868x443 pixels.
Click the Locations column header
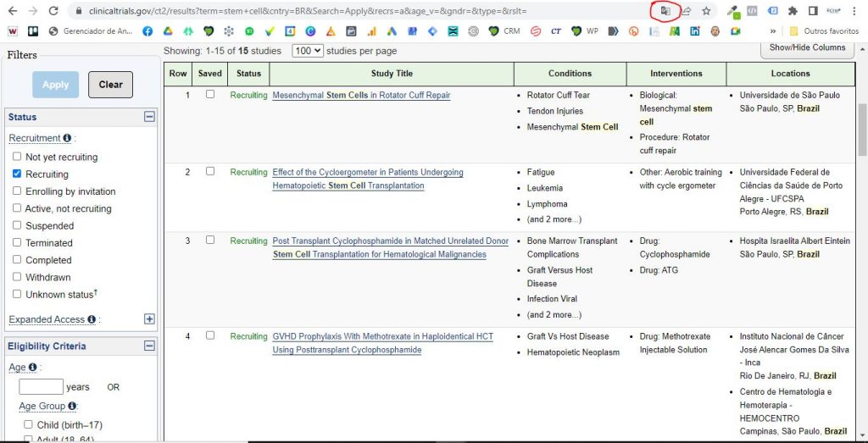[x=791, y=74]
